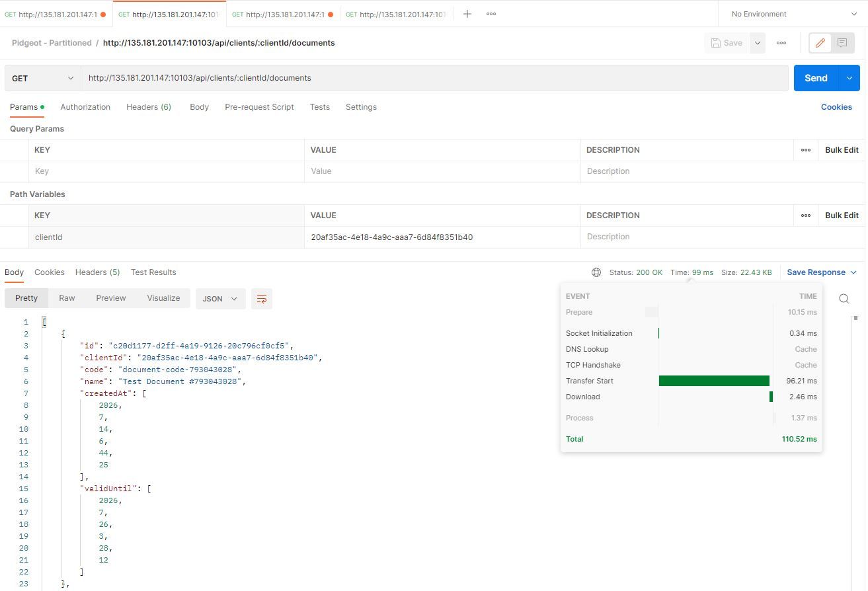Click the Query Params Value field
Viewport: 868px width, 591px height.
pyautogui.click(x=442, y=171)
